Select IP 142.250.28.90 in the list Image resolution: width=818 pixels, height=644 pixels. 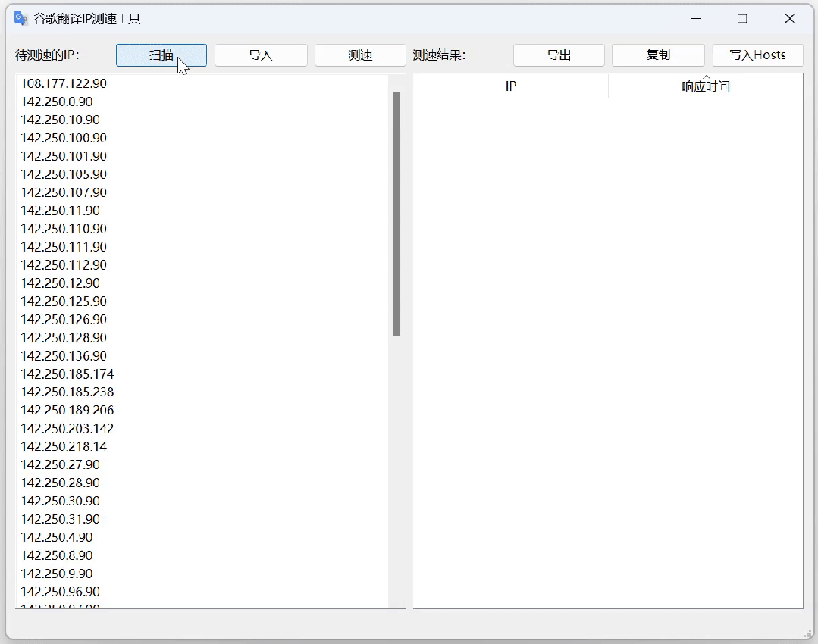[60, 483]
